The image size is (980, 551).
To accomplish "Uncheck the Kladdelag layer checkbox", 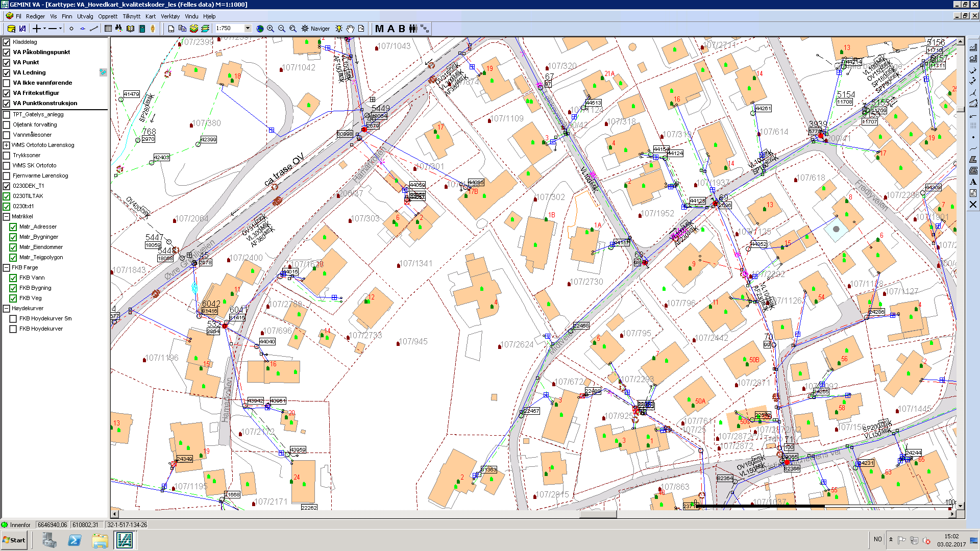I will point(7,42).
